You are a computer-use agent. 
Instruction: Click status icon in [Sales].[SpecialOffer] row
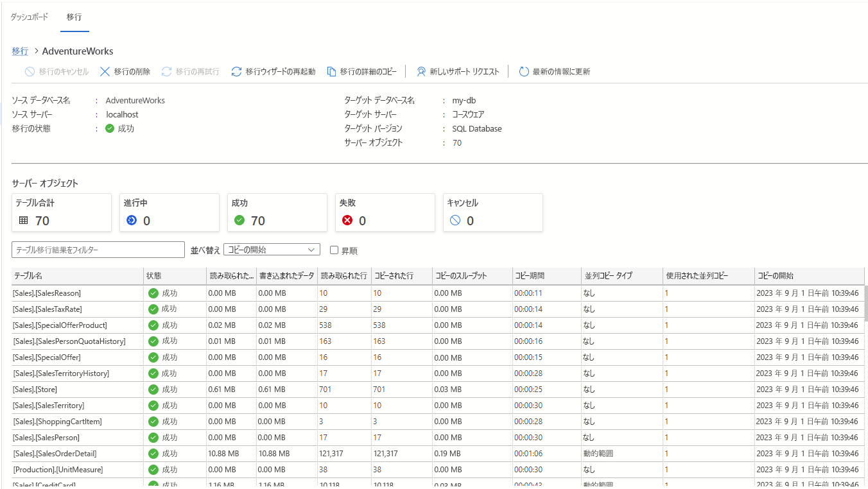click(153, 357)
